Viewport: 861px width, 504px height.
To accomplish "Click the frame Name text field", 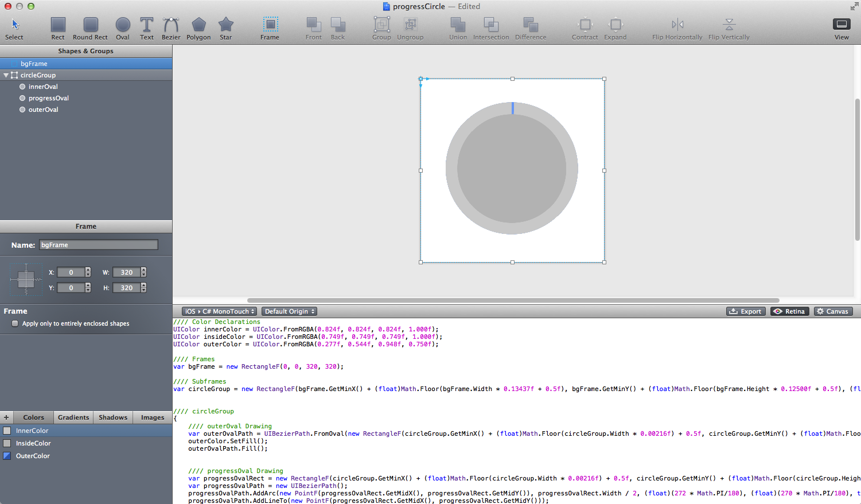I will click(99, 245).
